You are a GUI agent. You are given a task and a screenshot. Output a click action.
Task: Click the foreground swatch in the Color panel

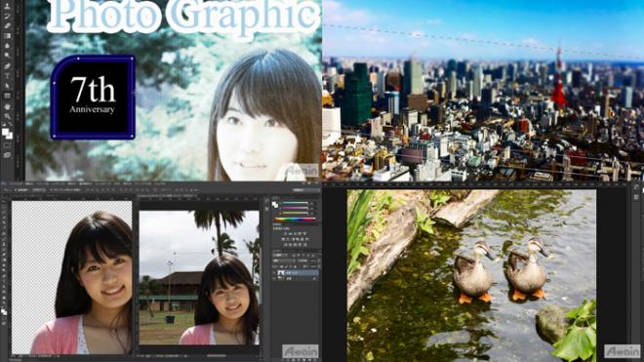[x=273, y=203]
